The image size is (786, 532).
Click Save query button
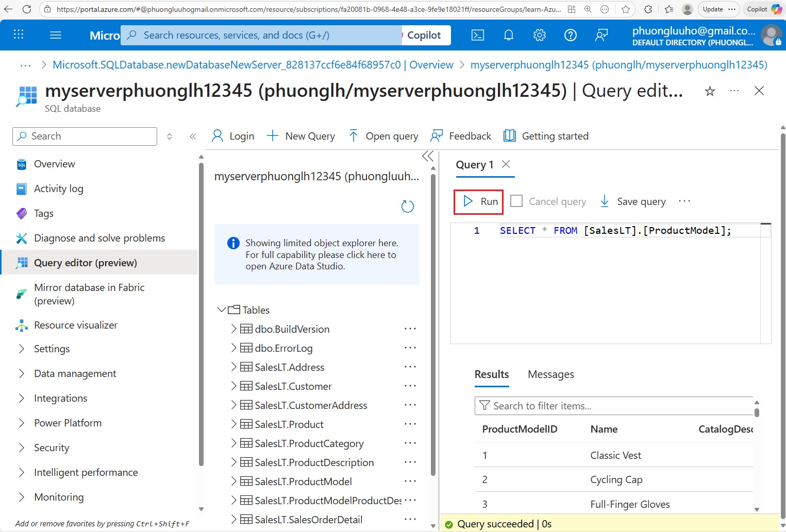633,201
